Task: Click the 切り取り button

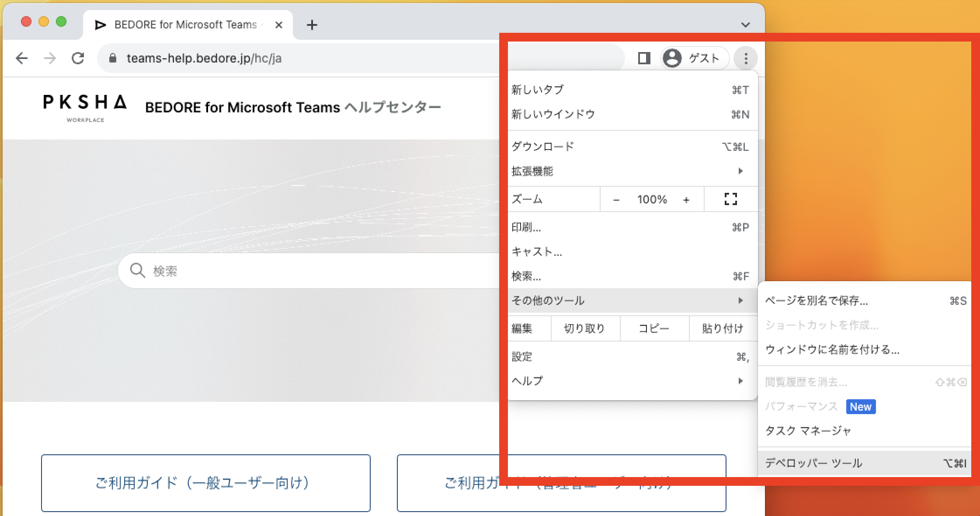Action: point(585,328)
